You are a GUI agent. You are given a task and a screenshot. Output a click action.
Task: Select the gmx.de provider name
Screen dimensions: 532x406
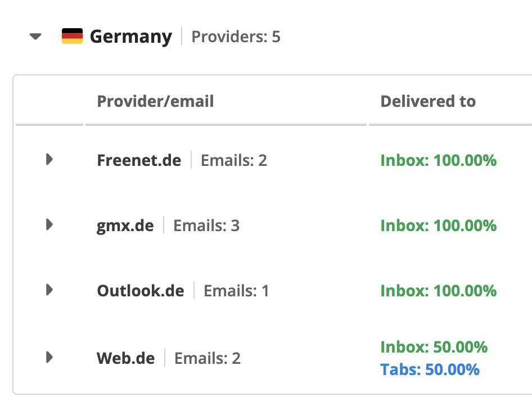125,225
